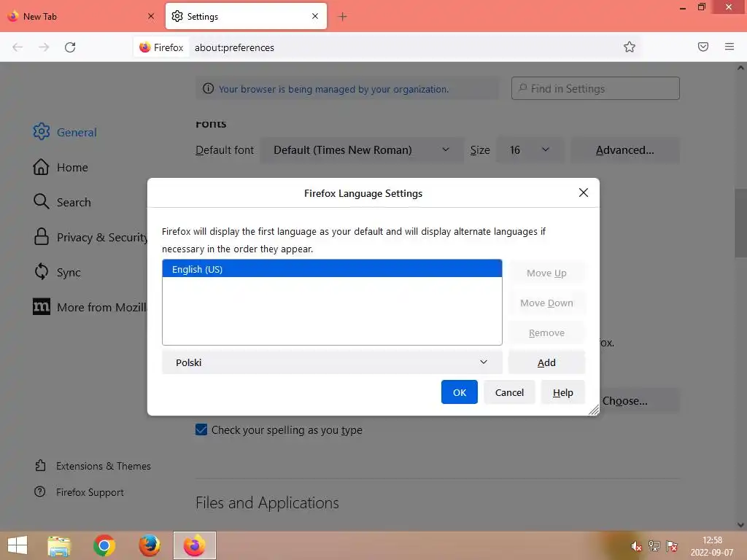The height and width of the screenshot is (560, 747).
Task: Close the Settings tab
Action: tap(315, 16)
